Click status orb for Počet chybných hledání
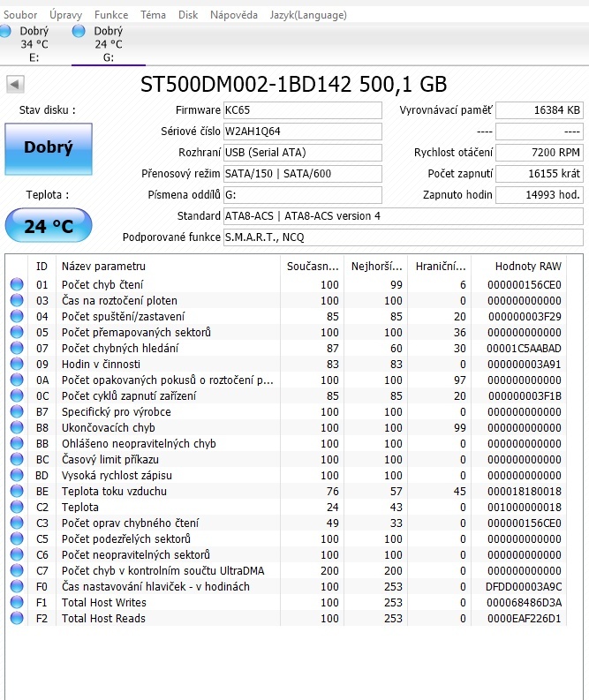589x700 pixels. [x=17, y=348]
